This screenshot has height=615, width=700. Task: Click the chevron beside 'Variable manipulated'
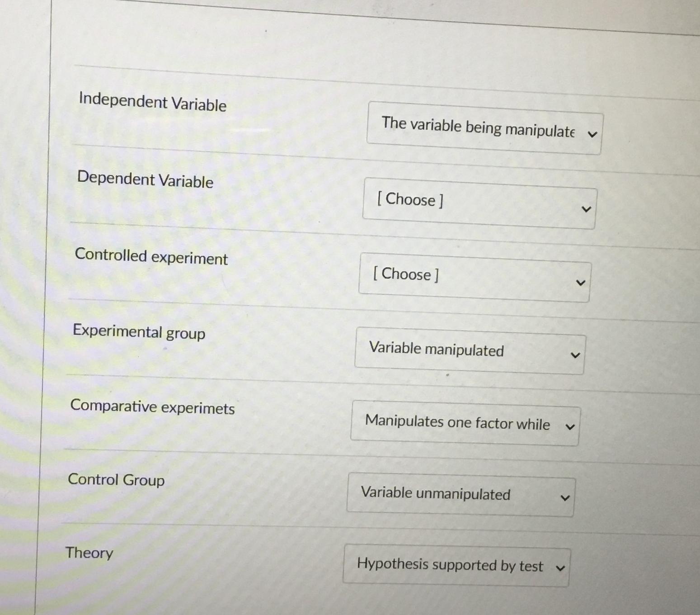click(575, 355)
